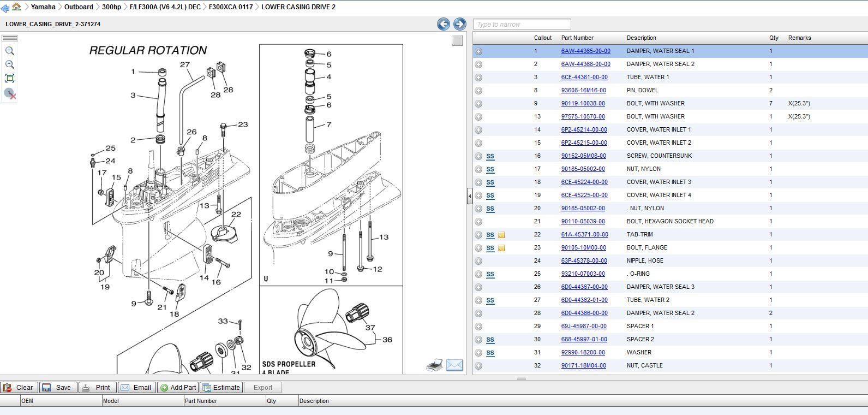Click the Print button in bottom toolbar
868x415 pixels.
(97, 388)
